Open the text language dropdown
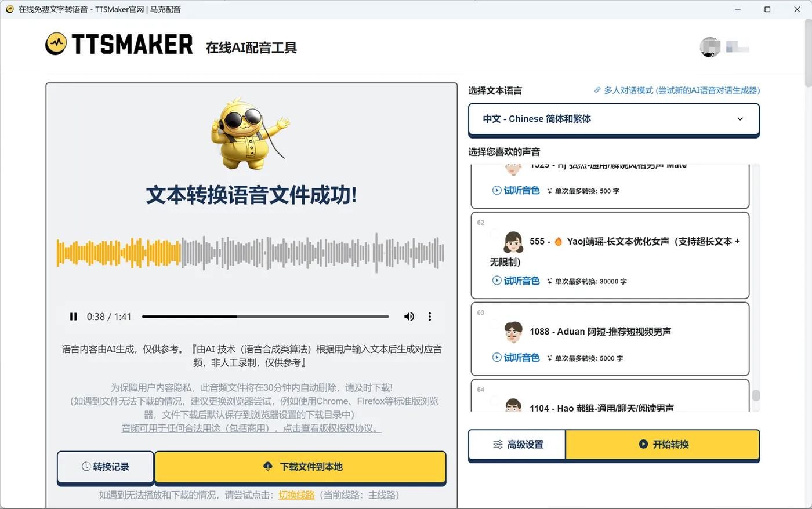Viewport: 812px width, 509px height. (614, 119)
